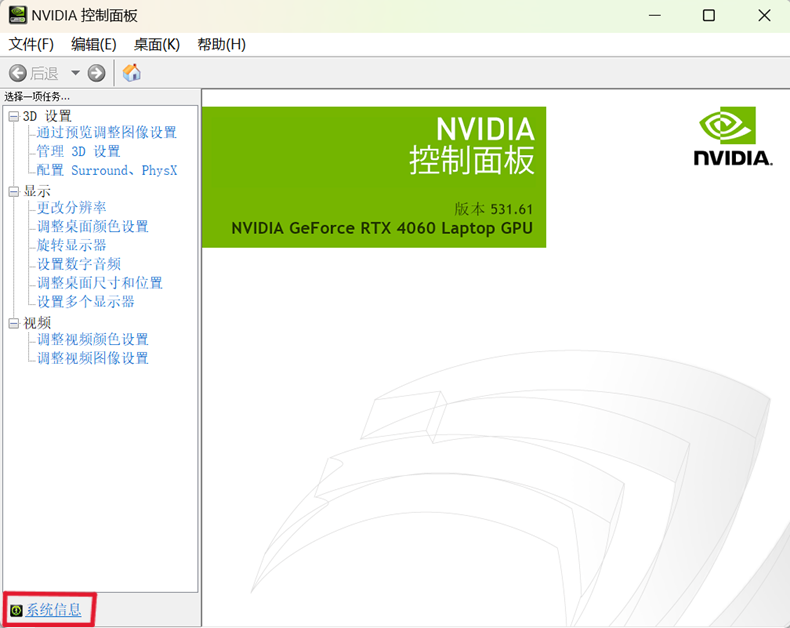Click the 显示 category label
Viewport: 790px width, 628px height.
click(x=37, y=192)
